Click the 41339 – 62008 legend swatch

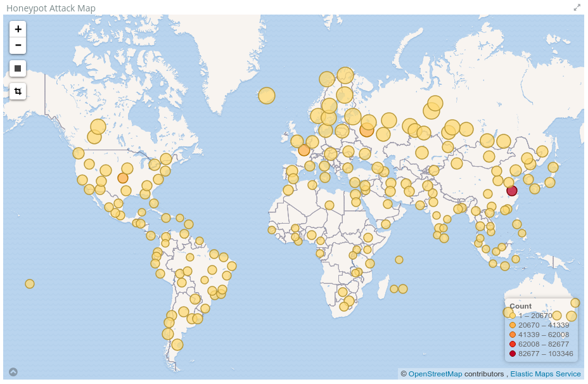513,335
